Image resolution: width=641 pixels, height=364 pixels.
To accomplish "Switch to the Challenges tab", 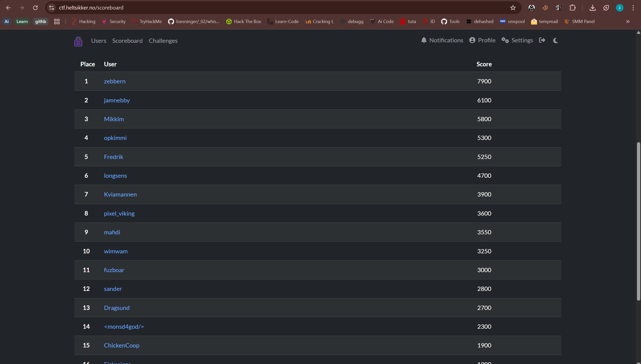I will click(x=163, y=41).
